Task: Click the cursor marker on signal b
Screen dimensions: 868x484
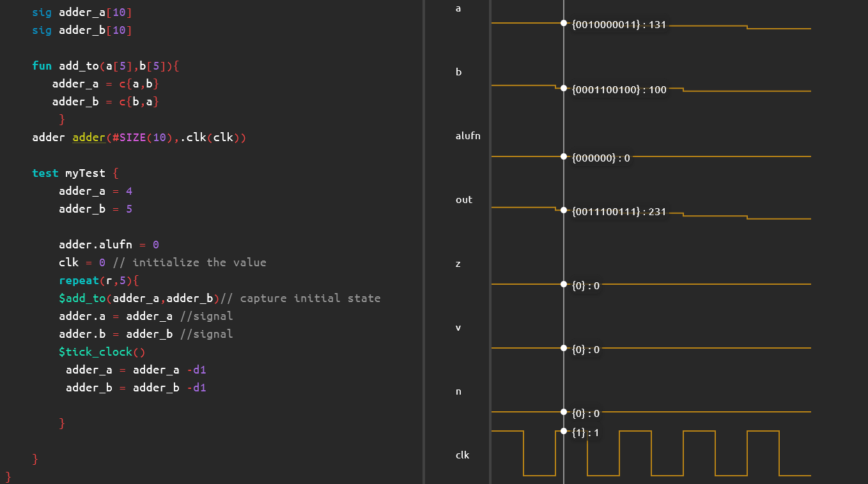Action: tap(564, 89)
